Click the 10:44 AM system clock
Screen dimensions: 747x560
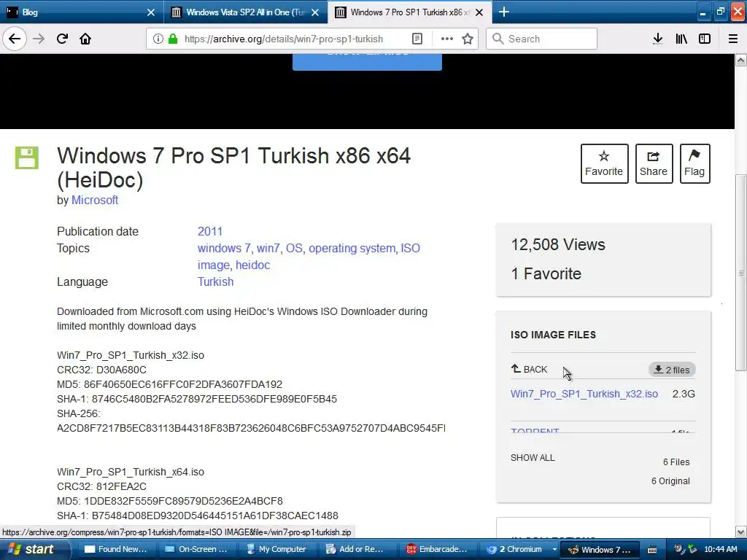(x=720, y=550)
